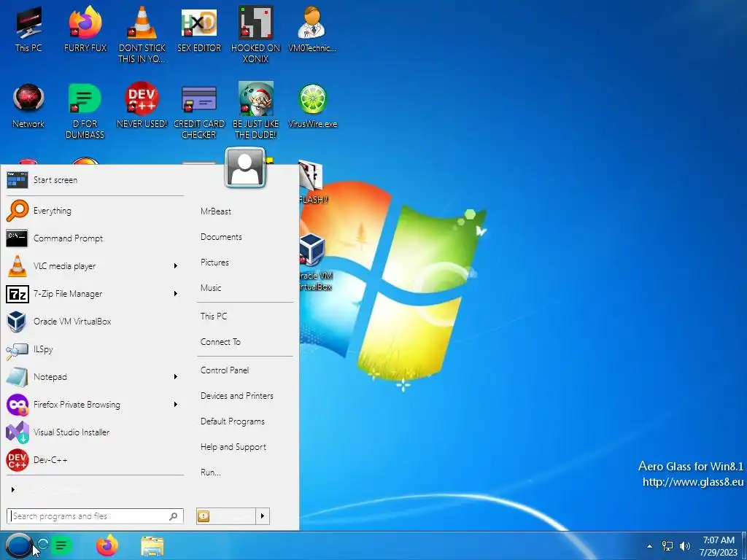
Task: Click the user account picture
Action: pos(245,167)
